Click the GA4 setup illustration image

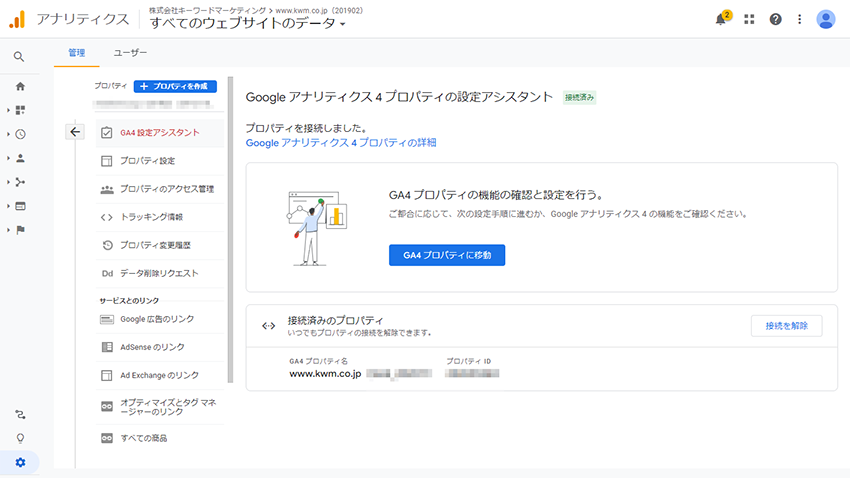pos(318,228)
